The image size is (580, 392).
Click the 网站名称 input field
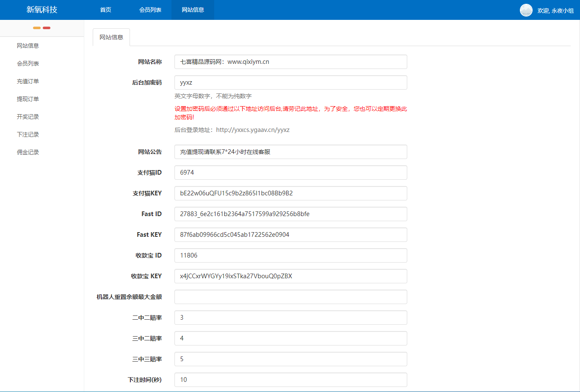(x=290, y=62)
